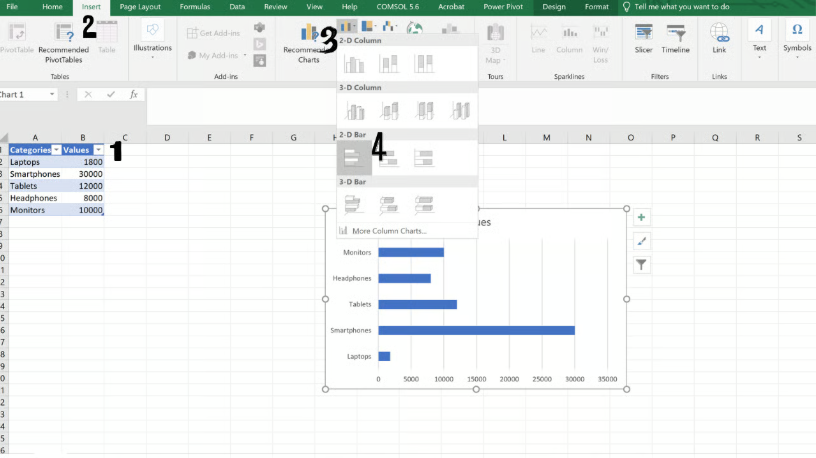
Task: Select the 3-D Stacked Column chart
Action: (389, 110)
